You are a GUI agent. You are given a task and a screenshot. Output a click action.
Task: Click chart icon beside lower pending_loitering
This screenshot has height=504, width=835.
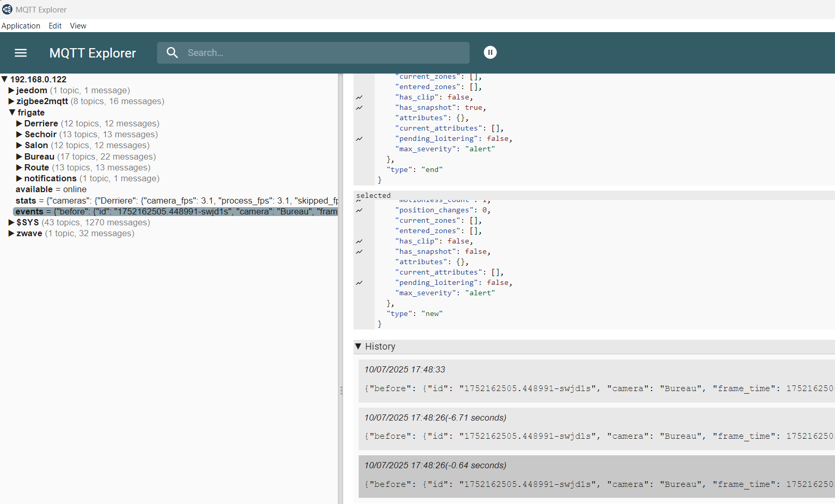359,283
